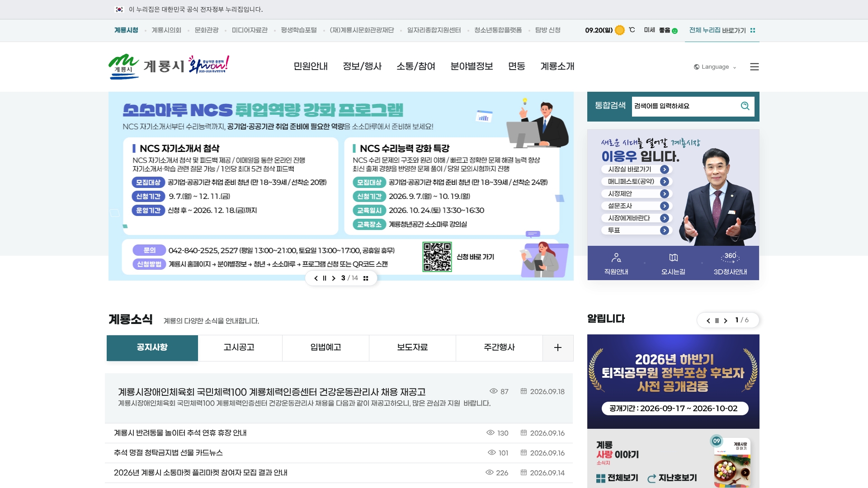
Task: Open 계룡시청 top link
Action: (x=126, y=30)
